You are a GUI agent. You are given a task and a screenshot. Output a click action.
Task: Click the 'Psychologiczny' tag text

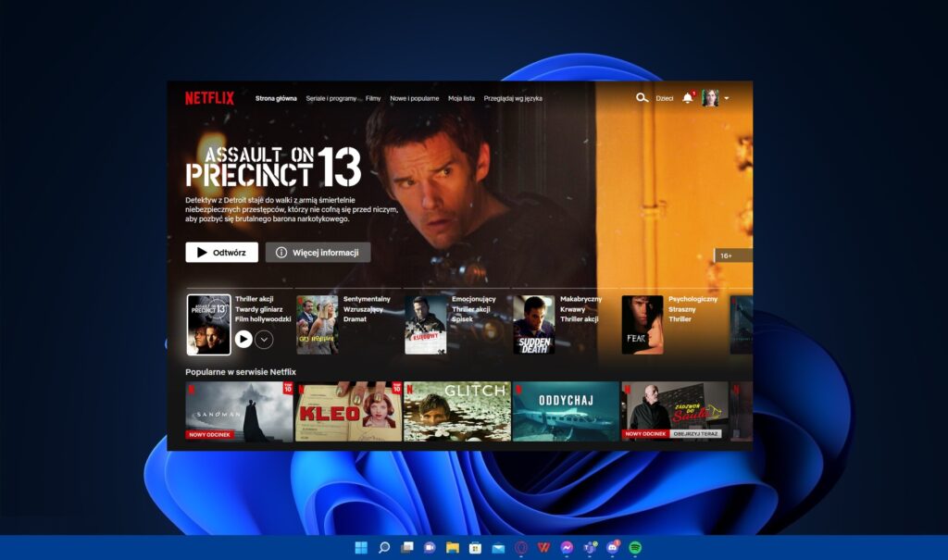(692, 299)
